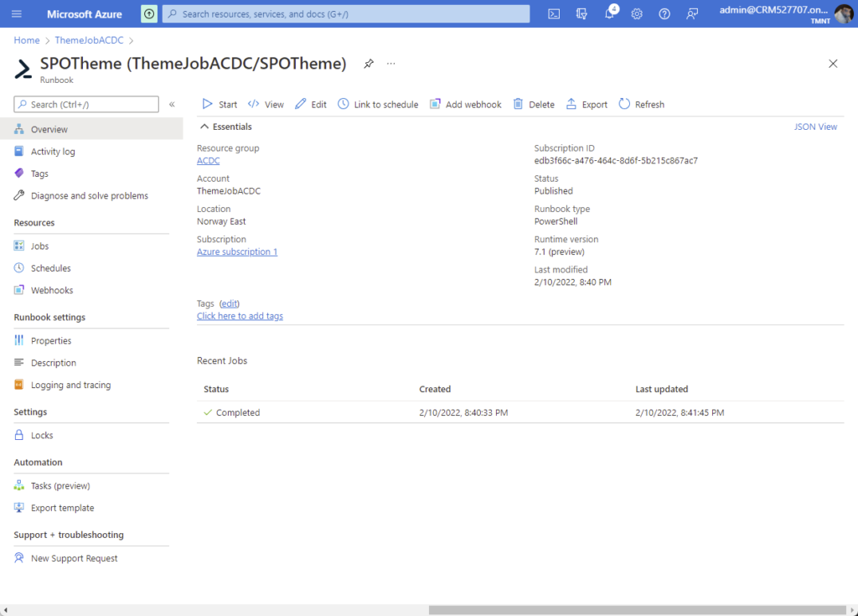858x616 pixels.
Task: Click the horizontal scrollbar thumb
Action: [x=638, y=610]
